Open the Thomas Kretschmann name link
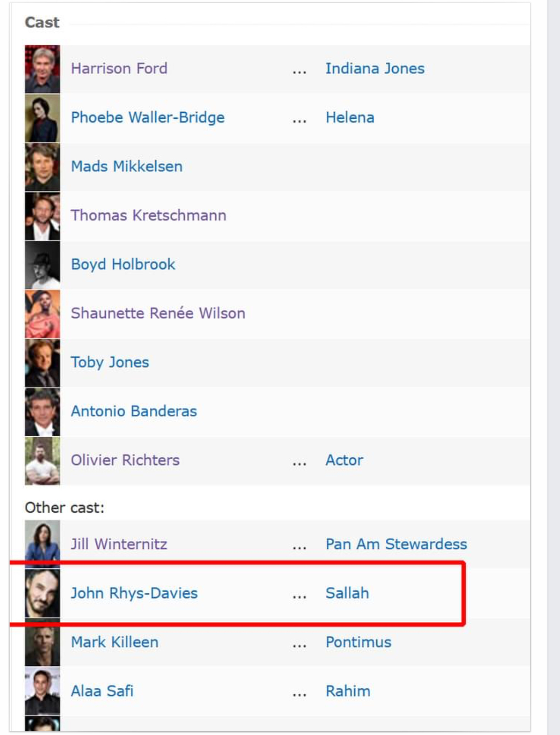Image resolution: width=560 pixels, height=735 pixels. click(148, 215)
